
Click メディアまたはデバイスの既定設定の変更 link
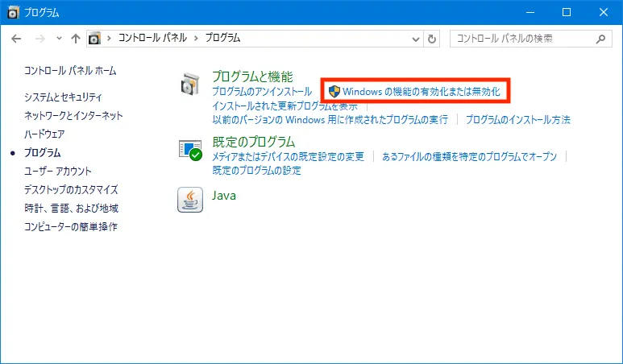point(288,156)
